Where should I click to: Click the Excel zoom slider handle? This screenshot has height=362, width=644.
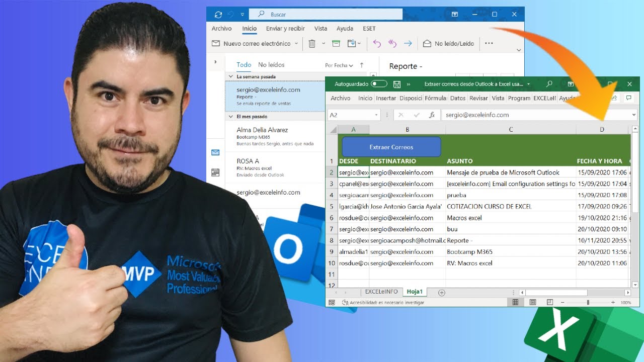pyautogui.click(x=588, y=302)
